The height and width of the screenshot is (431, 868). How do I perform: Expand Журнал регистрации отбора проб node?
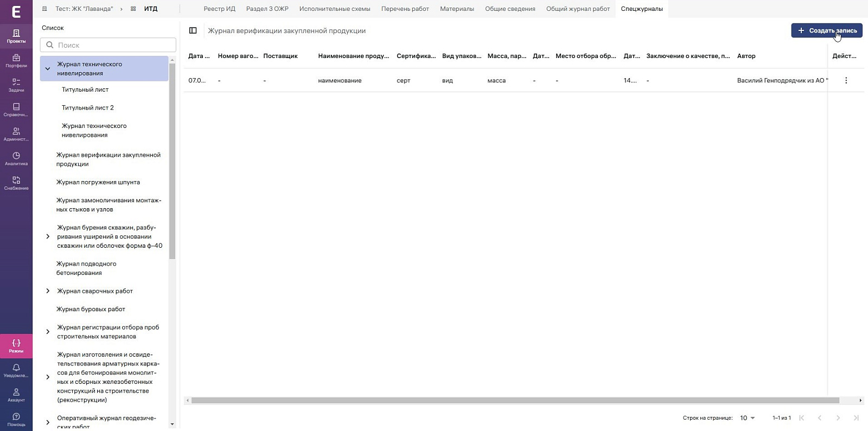coord(48,332)
